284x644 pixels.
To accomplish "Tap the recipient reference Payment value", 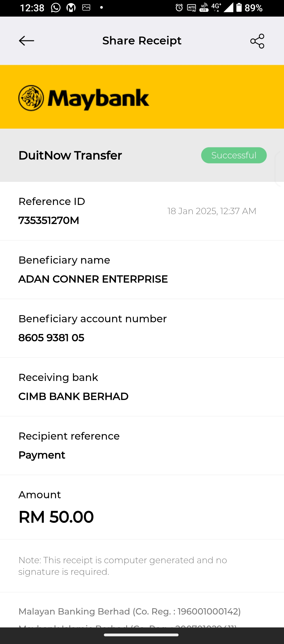I will 42,455.
